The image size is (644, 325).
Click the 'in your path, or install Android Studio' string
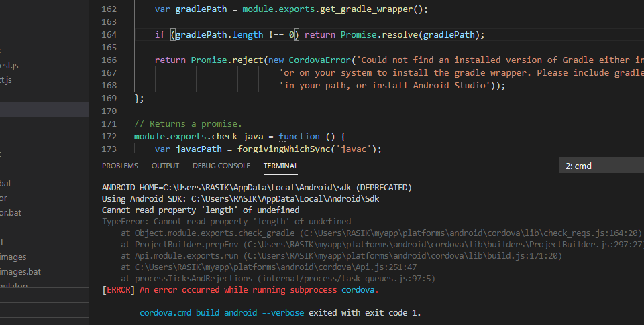tap(385, 85)
